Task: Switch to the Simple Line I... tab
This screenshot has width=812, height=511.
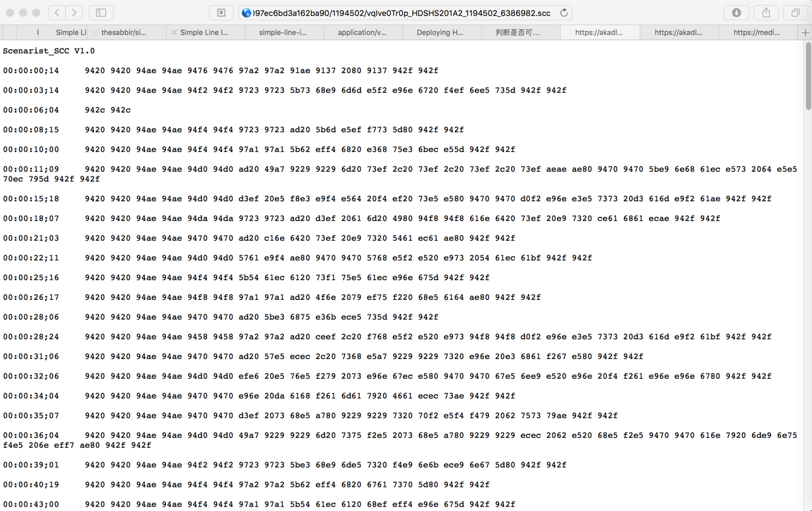Action: coord(205,32)
